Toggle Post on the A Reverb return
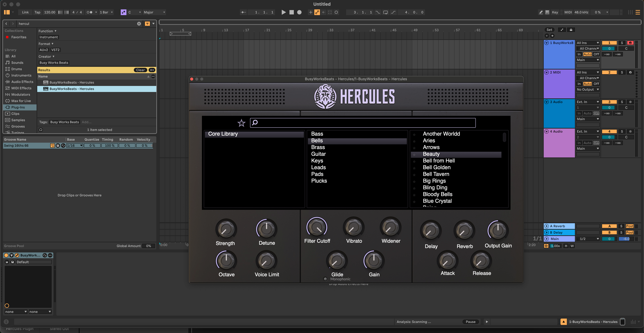This screenshot has width=644, height=333. (x=630, y=226)
